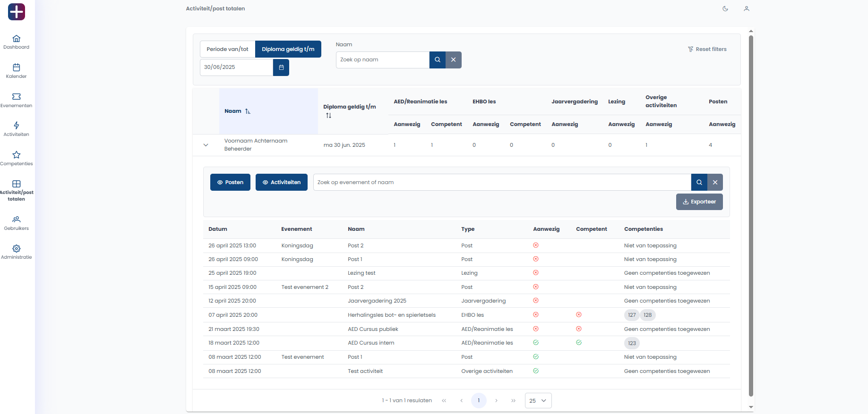This screenshot has width=868, height=414.
Task: Select the Diploma geldig t/m tab
Action: click(x=288, y=49)
